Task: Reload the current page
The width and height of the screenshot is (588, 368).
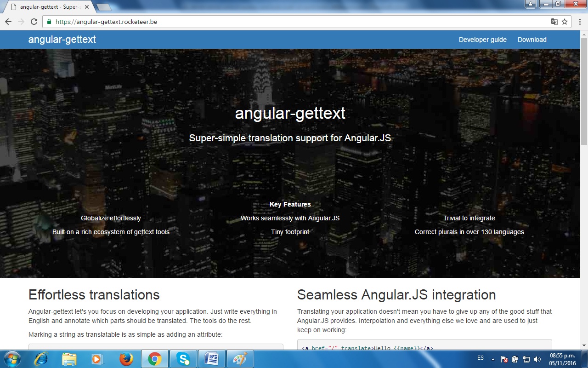Action: (34, 21)
